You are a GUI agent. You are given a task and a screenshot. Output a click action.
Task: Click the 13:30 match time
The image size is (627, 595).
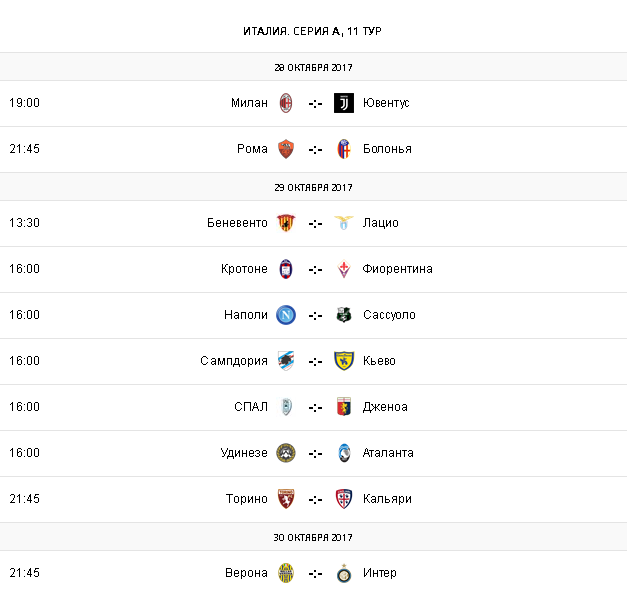pyautogui.click(x=24, y=223)
